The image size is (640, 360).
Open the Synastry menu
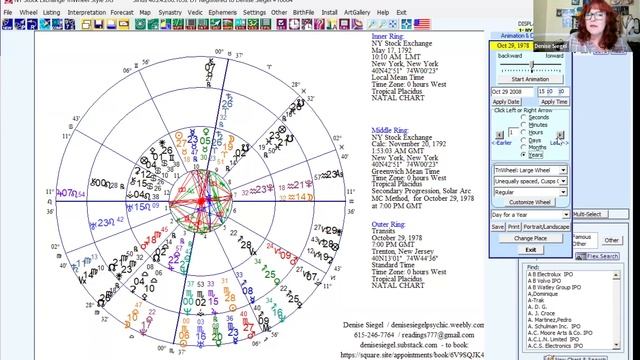click(170, 13)
